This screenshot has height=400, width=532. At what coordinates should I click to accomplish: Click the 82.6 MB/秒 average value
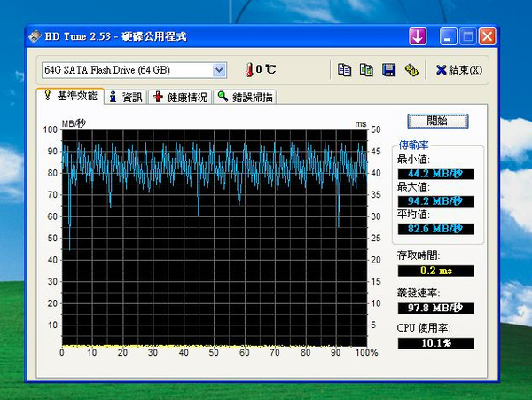436,229
